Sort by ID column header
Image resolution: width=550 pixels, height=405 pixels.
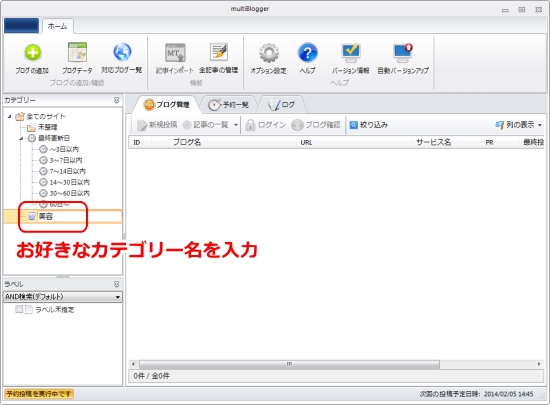141,142
